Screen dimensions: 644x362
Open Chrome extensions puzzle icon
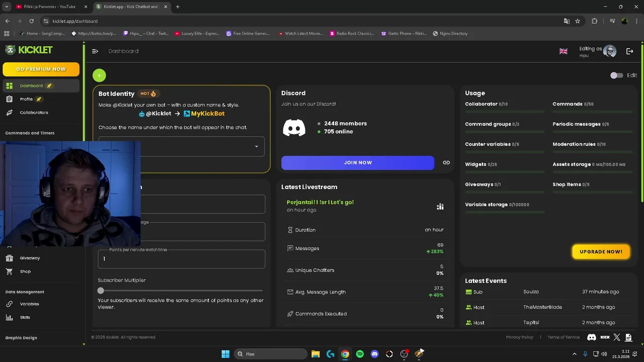click(x=595, y=21)
